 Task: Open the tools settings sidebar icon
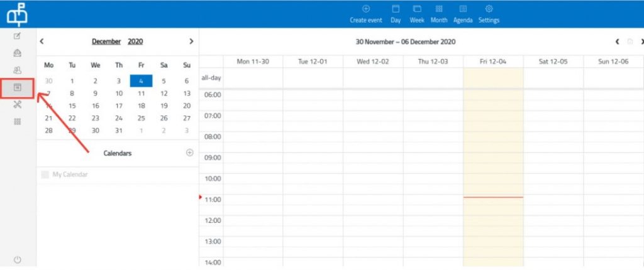point(18,105)
